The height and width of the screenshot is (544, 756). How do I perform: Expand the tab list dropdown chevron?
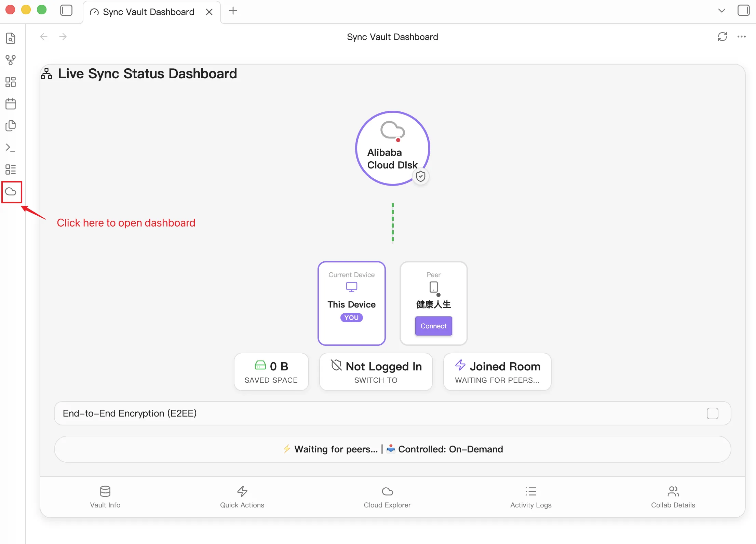point(722,11)
